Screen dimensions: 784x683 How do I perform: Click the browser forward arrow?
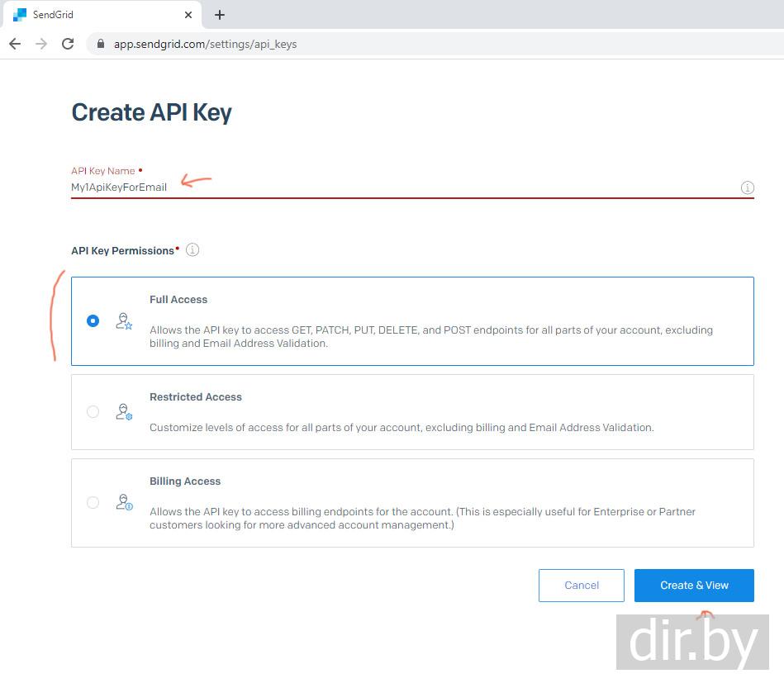pyautogui.click(x=41, y=44)
